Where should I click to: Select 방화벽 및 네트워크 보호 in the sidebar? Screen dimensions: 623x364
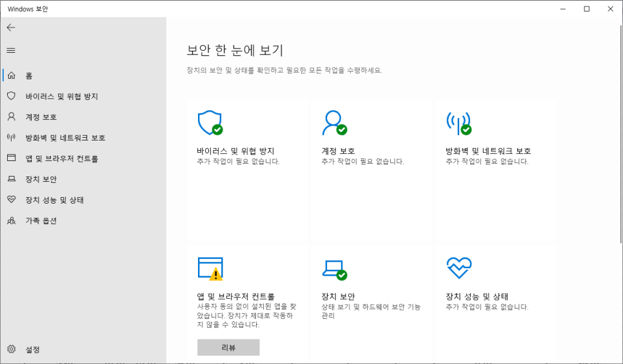65,138
